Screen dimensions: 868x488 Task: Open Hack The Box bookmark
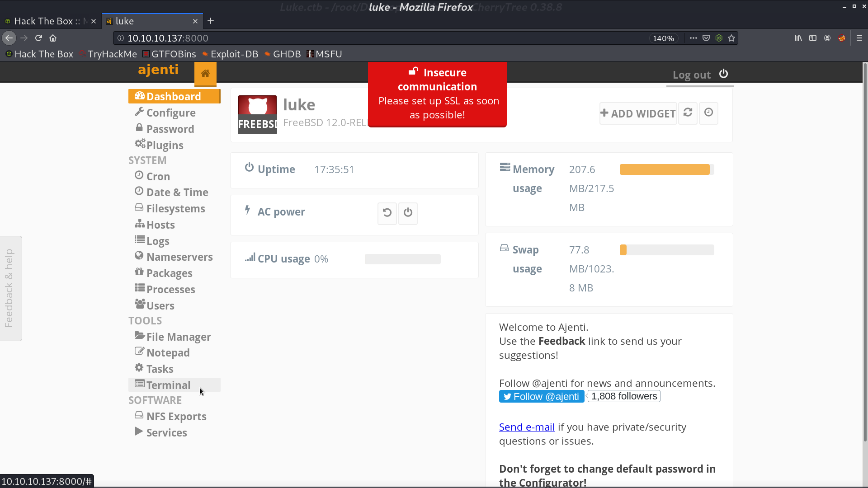(x=39, y=54)
